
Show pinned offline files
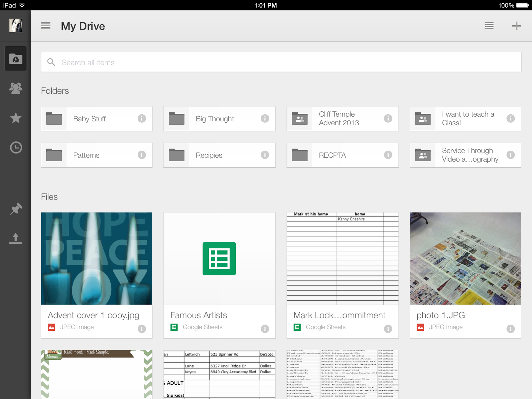click(x=16, y=209)
